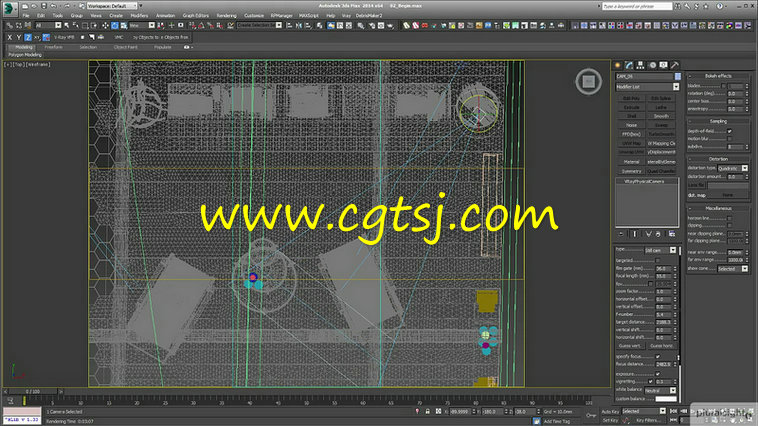758x426 pixels.
Task: Activate the Select and Uniform Scale tool
Action: [x=124, y=25]
